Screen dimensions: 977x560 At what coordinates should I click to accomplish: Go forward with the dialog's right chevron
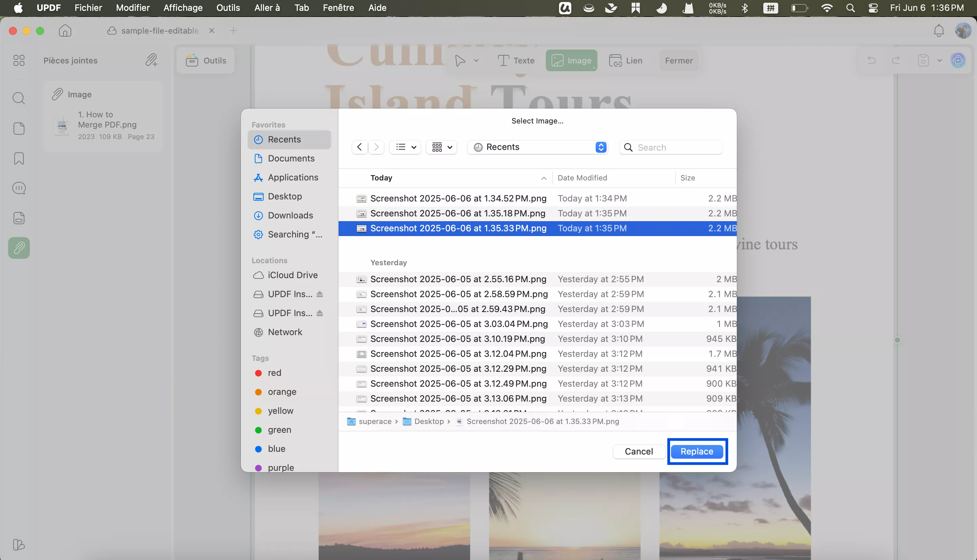(376, 147)
